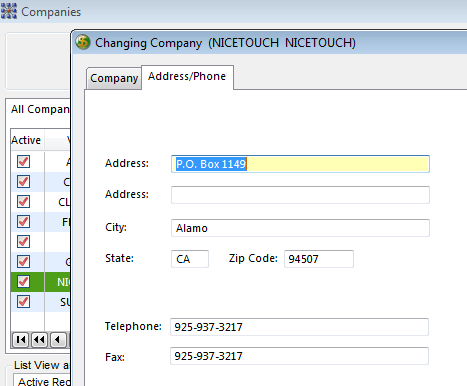467x386 pixels.
Task: Go to previous record arrow button
Action: [x=58, y=340]
